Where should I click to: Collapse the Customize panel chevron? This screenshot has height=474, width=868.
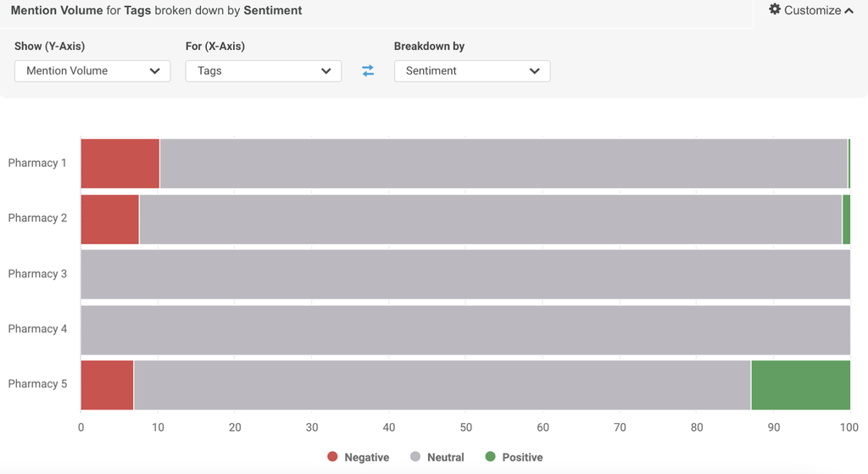coord(849,11)
